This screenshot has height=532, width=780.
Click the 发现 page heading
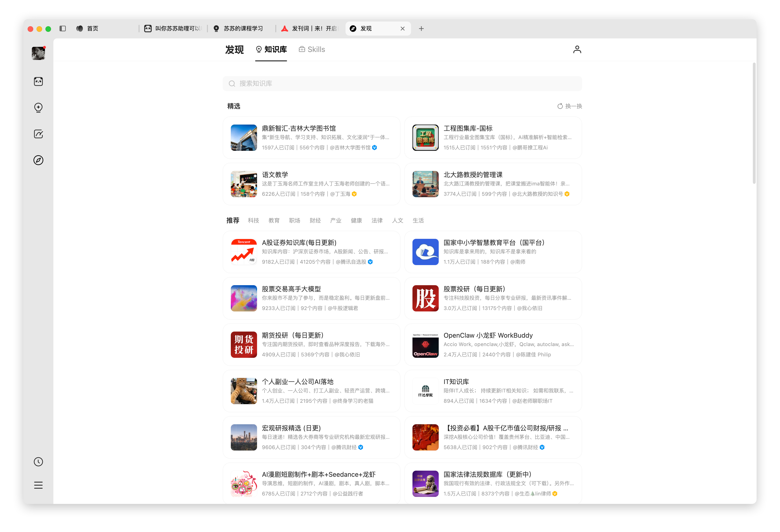(234, 49)
